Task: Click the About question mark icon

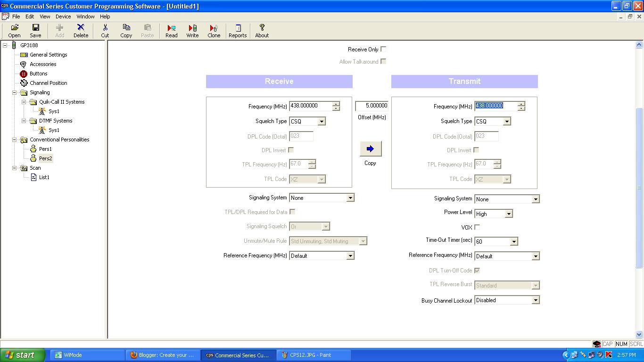Action: coord(262,31)
